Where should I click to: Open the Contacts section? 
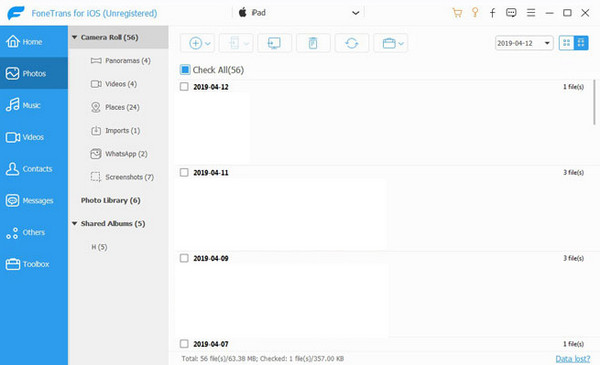pos(34,168)
